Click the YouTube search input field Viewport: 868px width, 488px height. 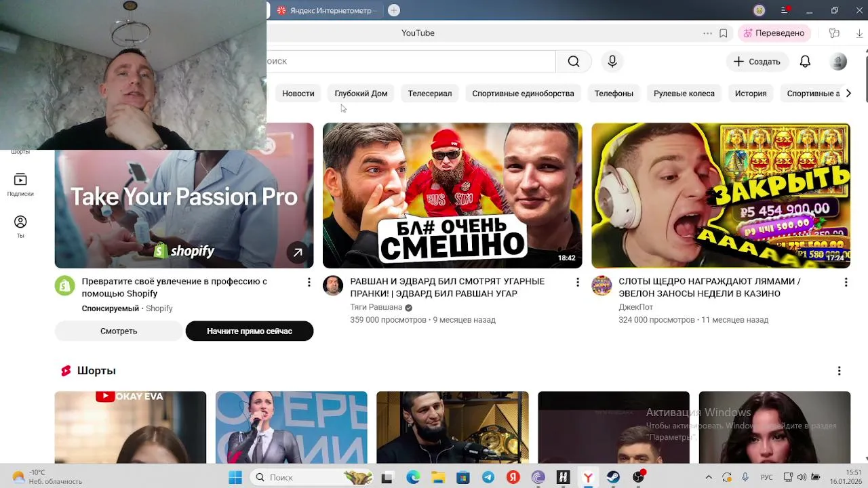[x=411, y=62]
